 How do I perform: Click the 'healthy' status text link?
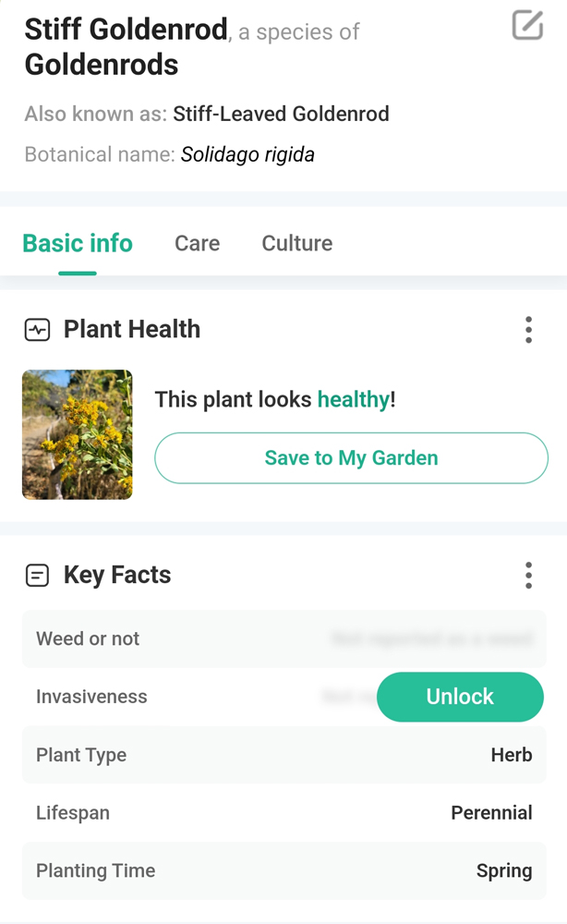click(x=351, y=399)
